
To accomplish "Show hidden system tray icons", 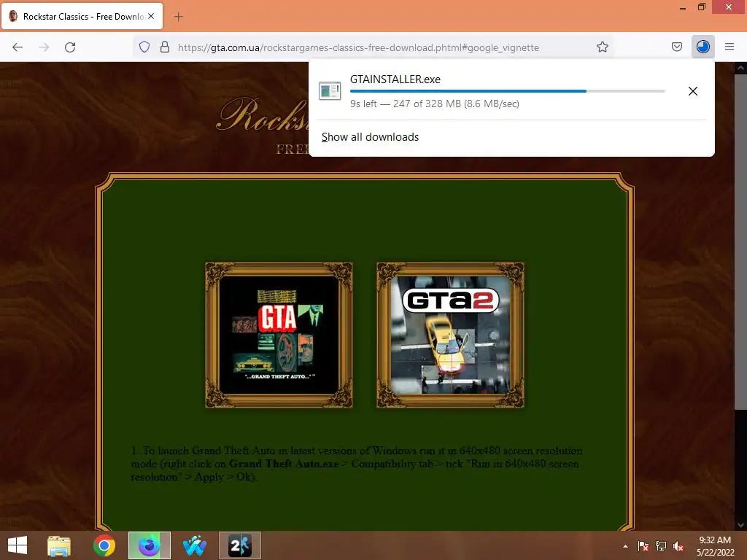I will (x=625, y=546).
